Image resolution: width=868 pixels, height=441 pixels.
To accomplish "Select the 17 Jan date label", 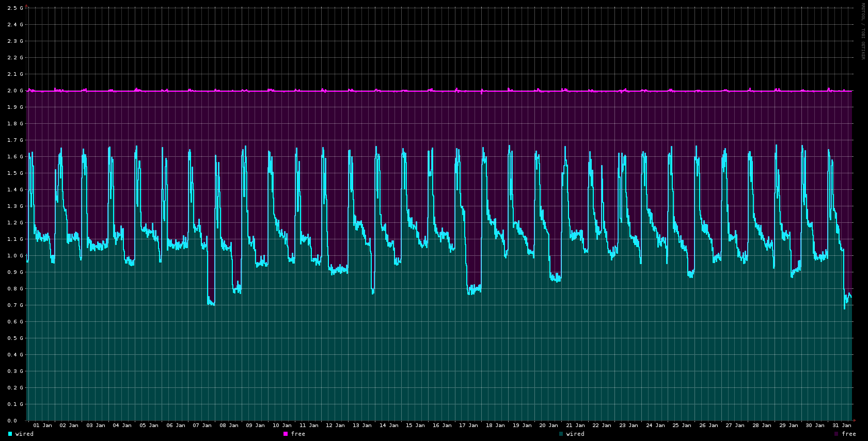I will 469,426.
